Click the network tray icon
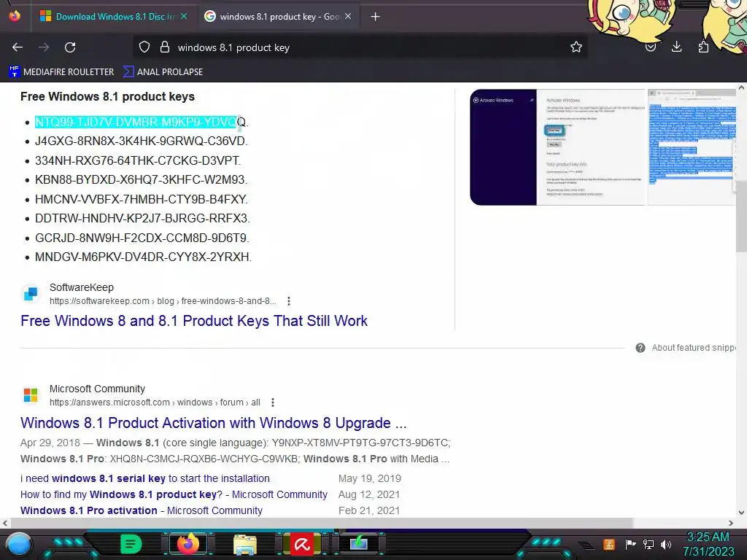Viewport: 747px width, 560px height. (648, 544)
